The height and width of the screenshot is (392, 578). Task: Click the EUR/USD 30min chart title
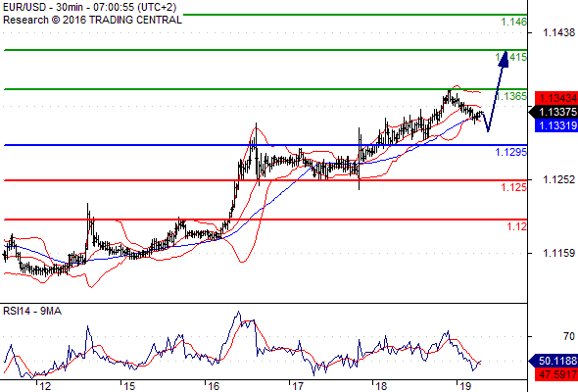pyautogui.click(x=89, y=7)
